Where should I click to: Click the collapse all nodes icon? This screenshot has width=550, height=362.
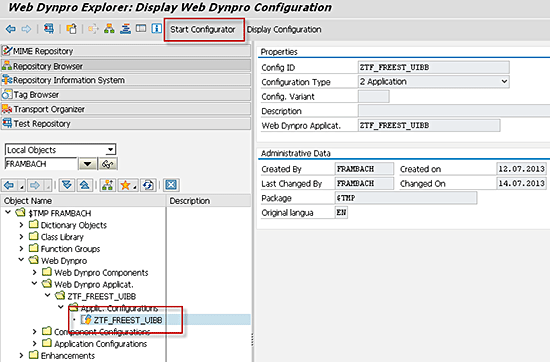(x=85, y=185)
